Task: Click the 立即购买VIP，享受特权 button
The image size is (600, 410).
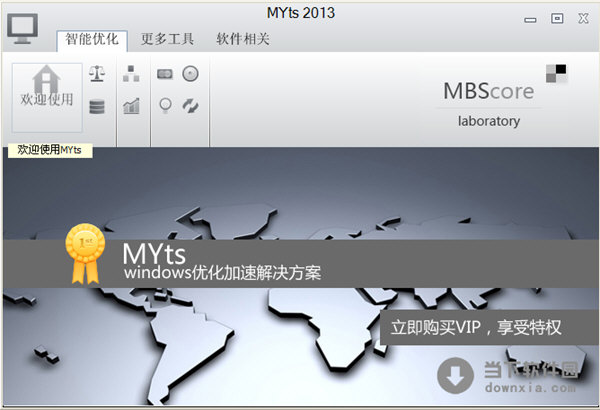Action: [489, 327]
